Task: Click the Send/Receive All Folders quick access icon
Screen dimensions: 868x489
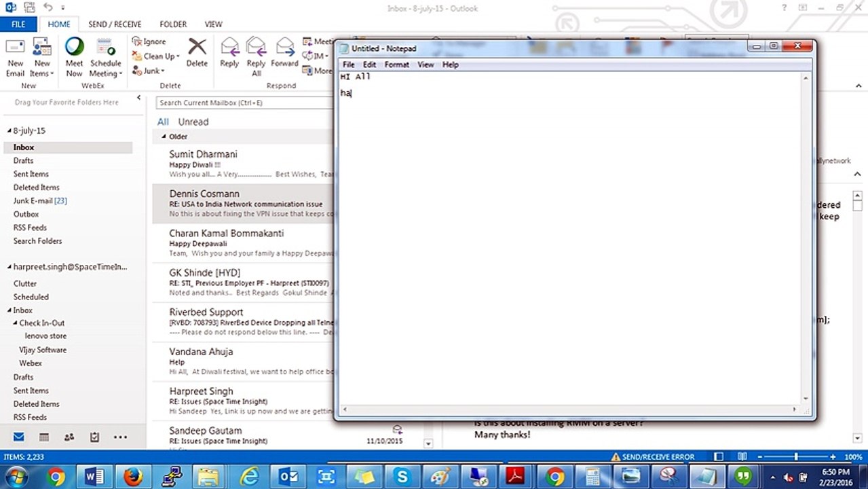Action: [x=30, y=7]
